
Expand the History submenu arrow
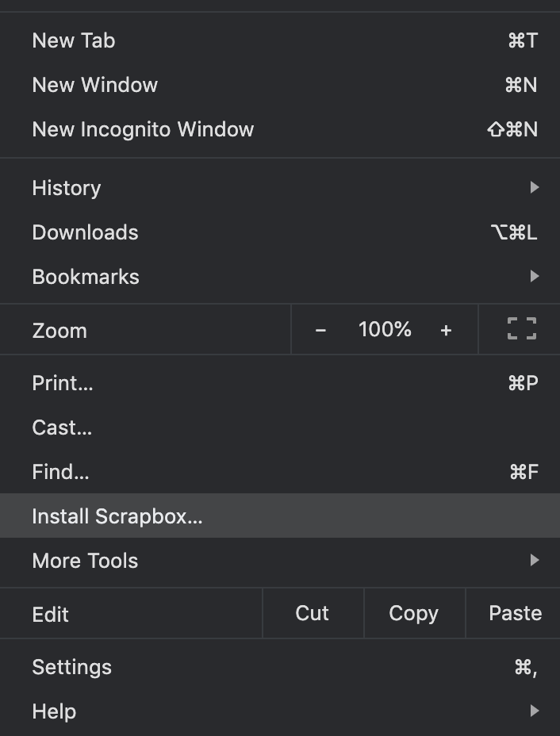tap(534, 188)
